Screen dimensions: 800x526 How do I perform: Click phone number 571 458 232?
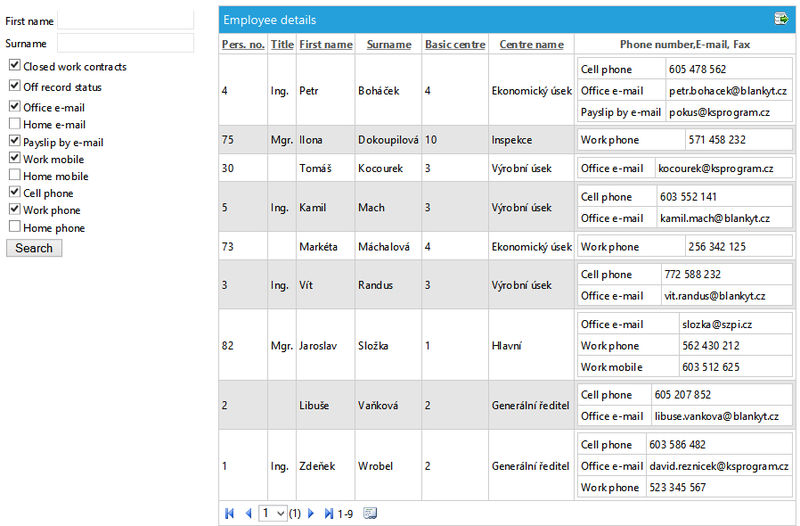pos(717,140)
